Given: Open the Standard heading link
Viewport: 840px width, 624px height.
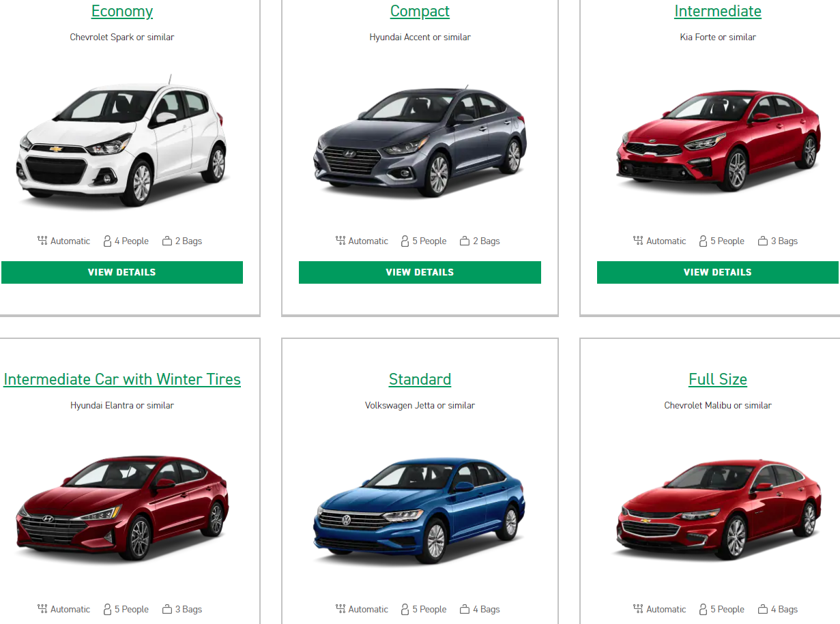Looking at the screenshot, I should (x=420, y=379).
